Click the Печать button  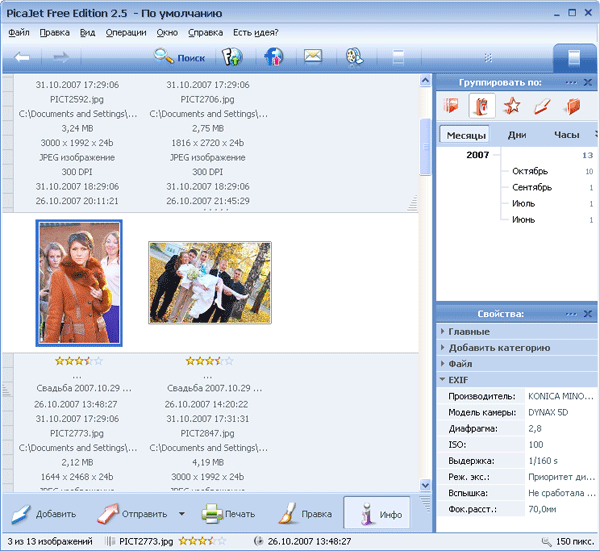(228, 514)
